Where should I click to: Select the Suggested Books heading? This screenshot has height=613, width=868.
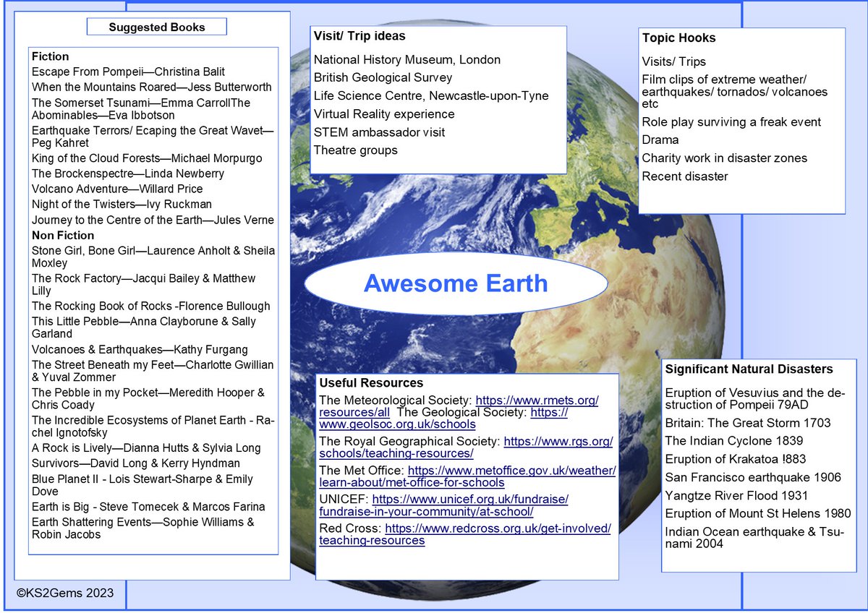(x=156, y=26)
